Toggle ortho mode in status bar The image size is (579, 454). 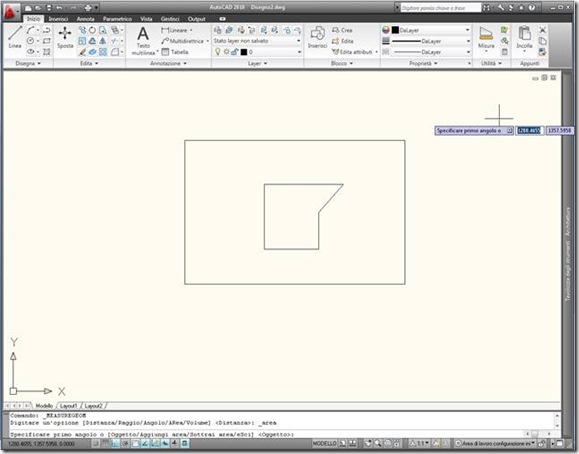[x=116, y=443]
